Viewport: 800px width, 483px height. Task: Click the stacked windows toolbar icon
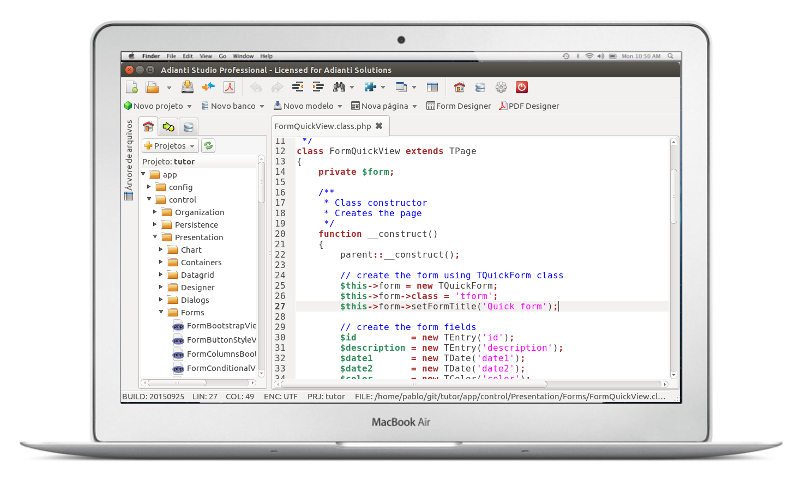402,87
